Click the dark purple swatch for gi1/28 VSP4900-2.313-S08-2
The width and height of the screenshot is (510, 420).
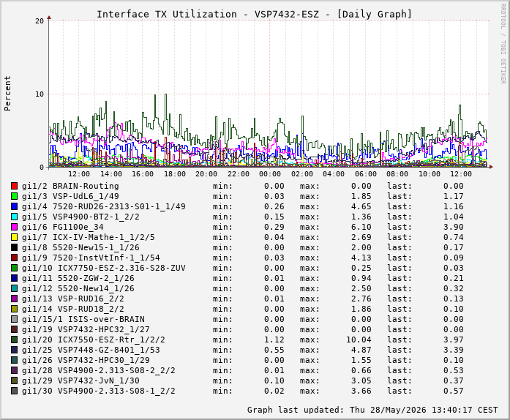[14, 370]
